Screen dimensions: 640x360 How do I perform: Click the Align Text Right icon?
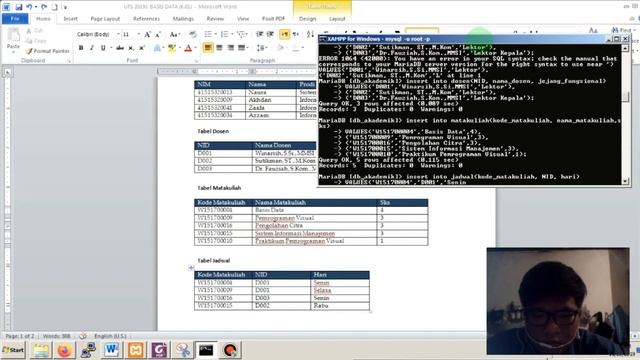[x=231, y=48]
